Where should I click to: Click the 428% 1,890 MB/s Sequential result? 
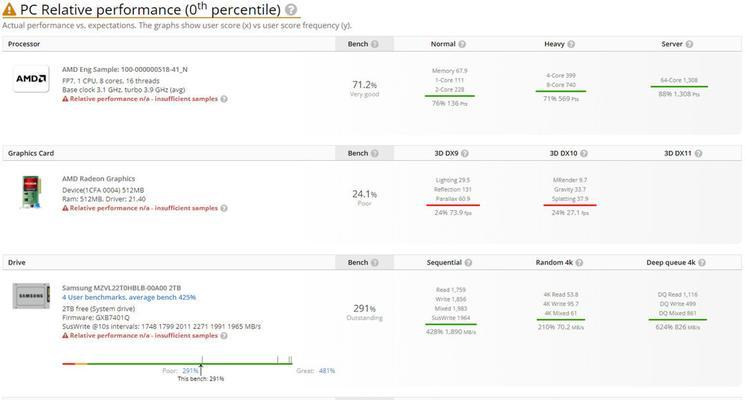pos(451,332)
